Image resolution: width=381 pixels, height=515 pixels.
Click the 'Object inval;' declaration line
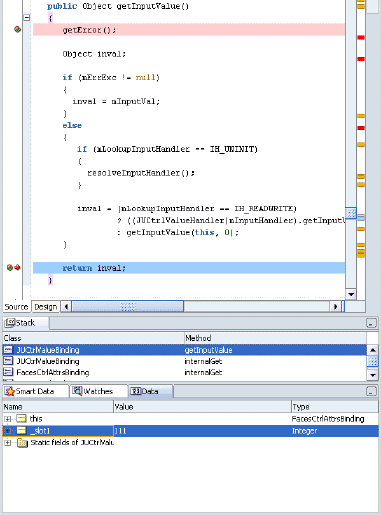pos(94,54)
